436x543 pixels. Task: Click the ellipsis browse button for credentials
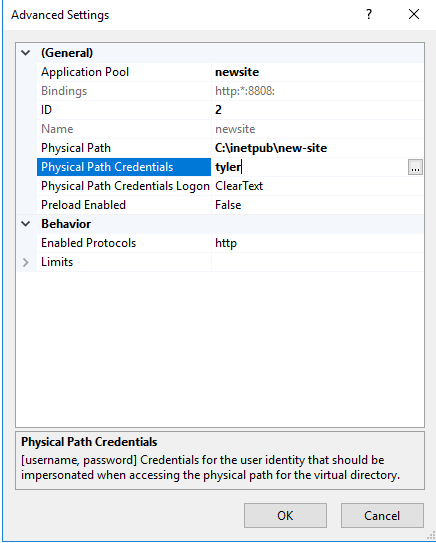[415, 167]
